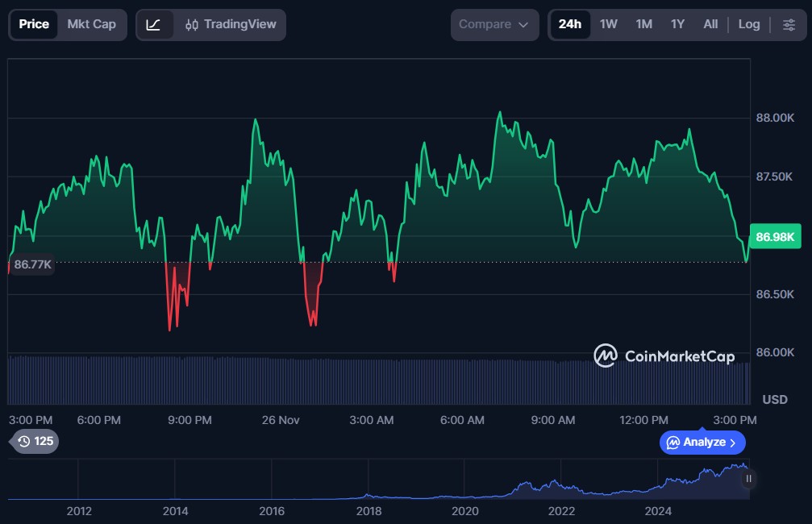Viewport: 812px width, 524px height.
Task: Click the Analyze sparkle icon
Action: (673, 443)
